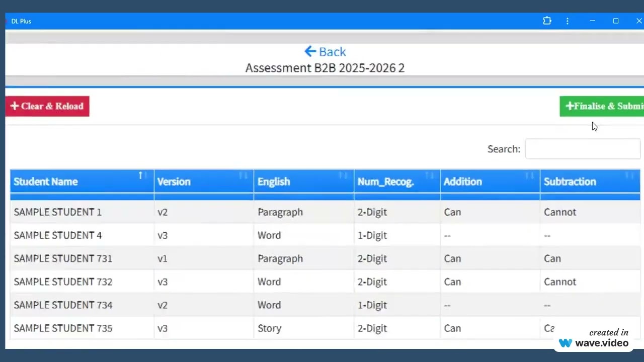
Task: Click the DL Plus window title
Action: coord(21,21)
